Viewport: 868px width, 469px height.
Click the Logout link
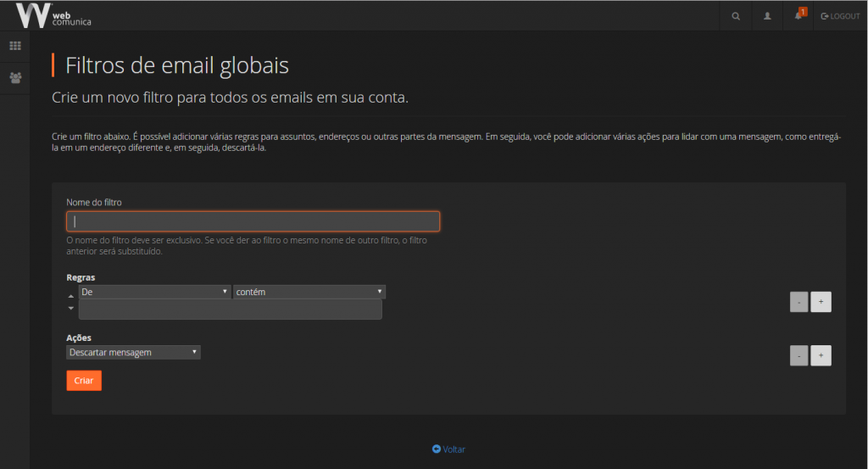[x=840, y=16]
